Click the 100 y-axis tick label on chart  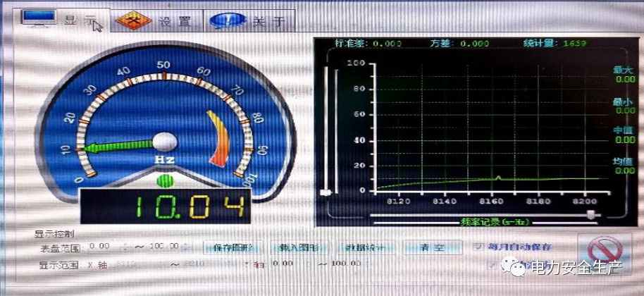(x=356, y=63)
